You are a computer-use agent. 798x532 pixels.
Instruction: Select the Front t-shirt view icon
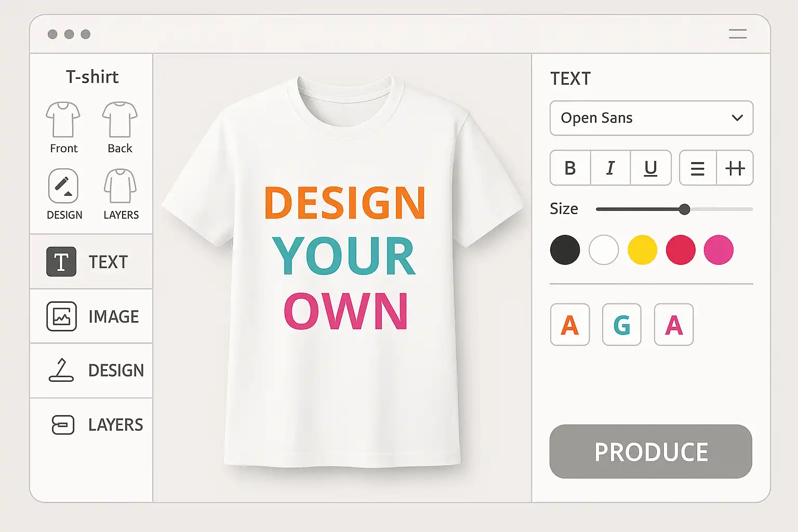(x=63, y=119)
